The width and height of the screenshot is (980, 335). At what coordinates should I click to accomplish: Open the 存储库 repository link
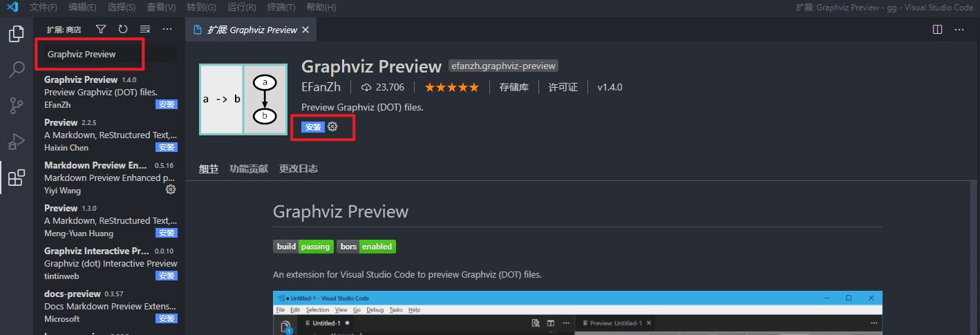coord(513,87)
